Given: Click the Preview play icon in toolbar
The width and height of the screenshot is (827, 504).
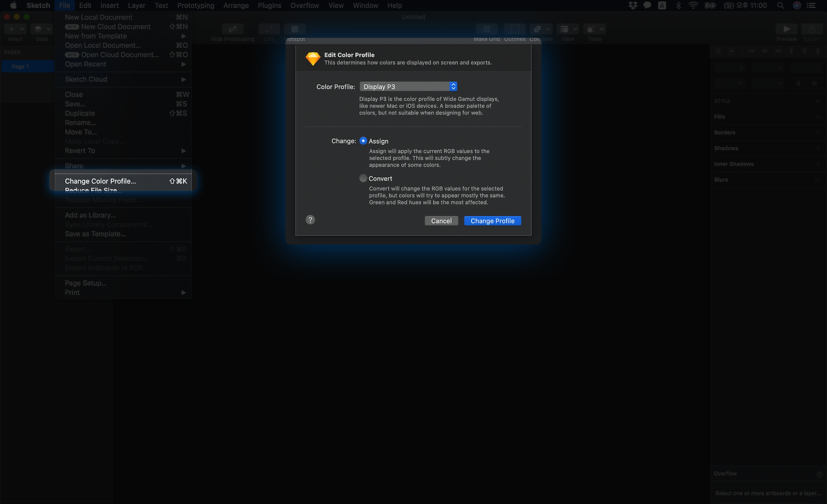Looking at the screenshot, I should coord(786,29).
